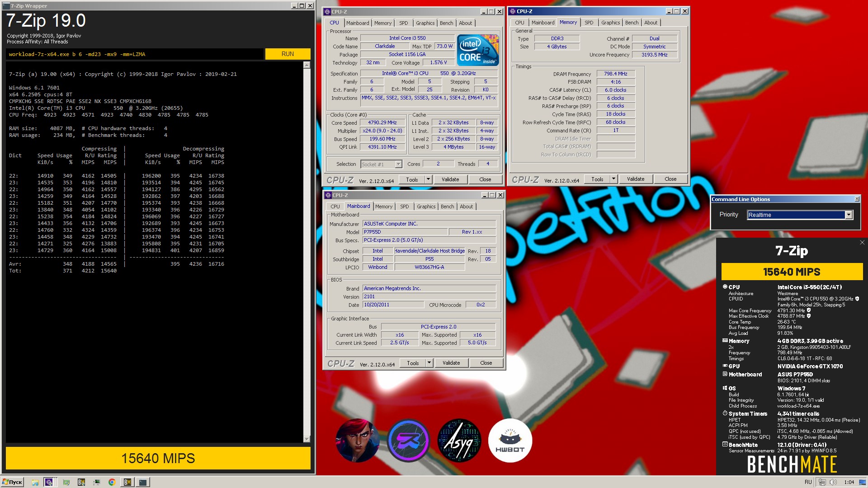The width and height of the screenshot is (868, 488).
Task: Click the BIOS Version field 2101
Action: coord(429,296)
